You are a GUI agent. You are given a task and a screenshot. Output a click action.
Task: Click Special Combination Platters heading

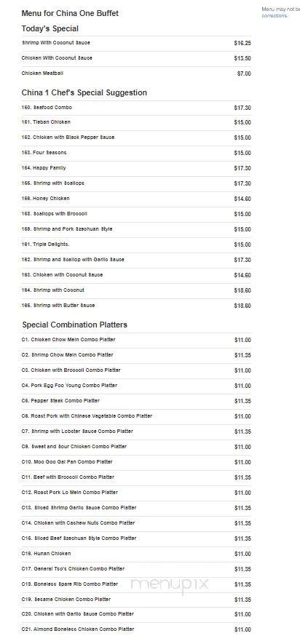click(75, 325)
